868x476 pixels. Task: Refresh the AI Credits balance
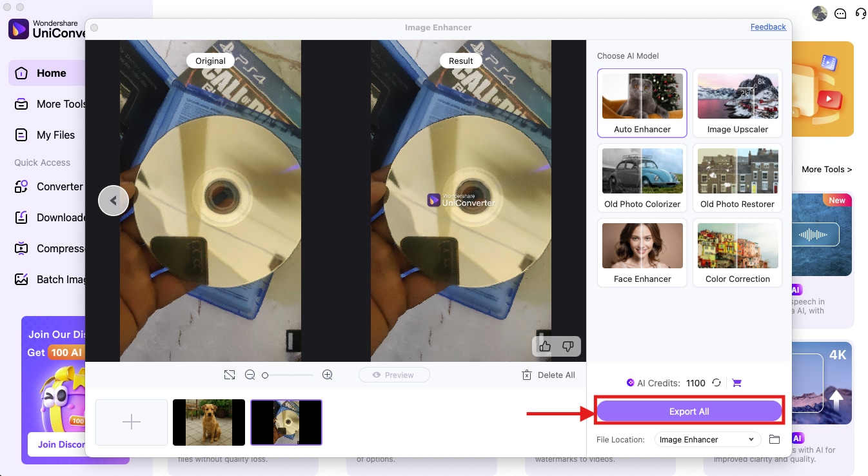[x=716, y=382]
